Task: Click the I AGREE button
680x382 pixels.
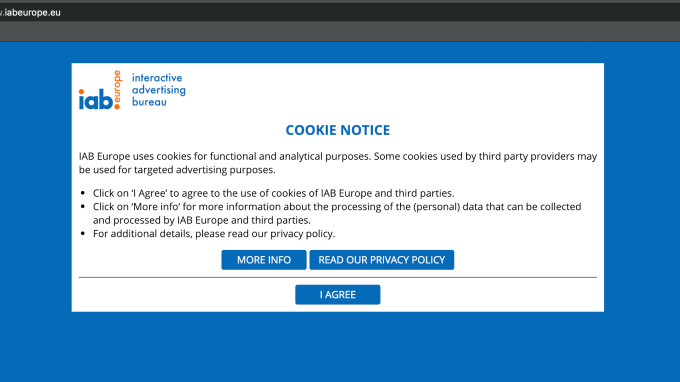Action: pyautogui.click(x=337, y=295)
